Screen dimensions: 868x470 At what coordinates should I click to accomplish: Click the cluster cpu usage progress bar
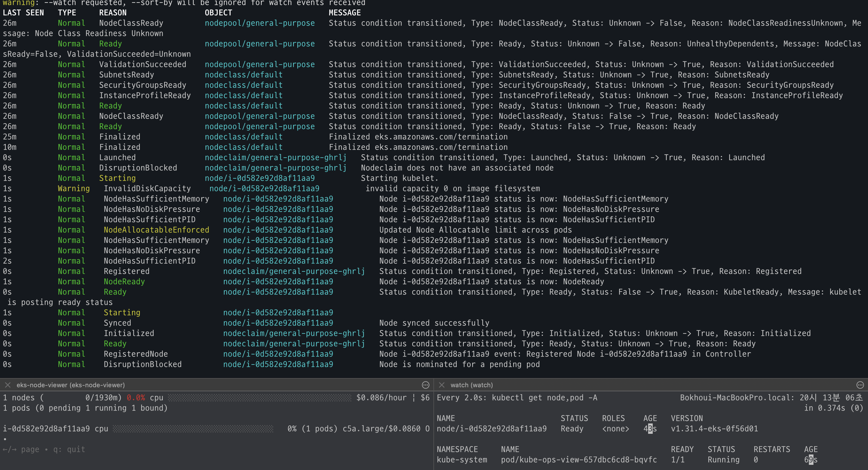(259, 398)
